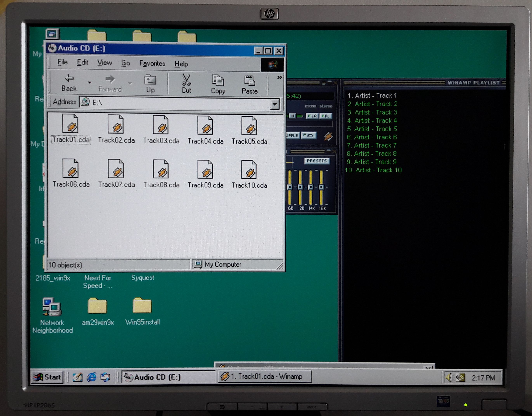
Task: Click the Audio CD (E:) taskbar button
Action: pyautogui.click(x=168, y=377)
